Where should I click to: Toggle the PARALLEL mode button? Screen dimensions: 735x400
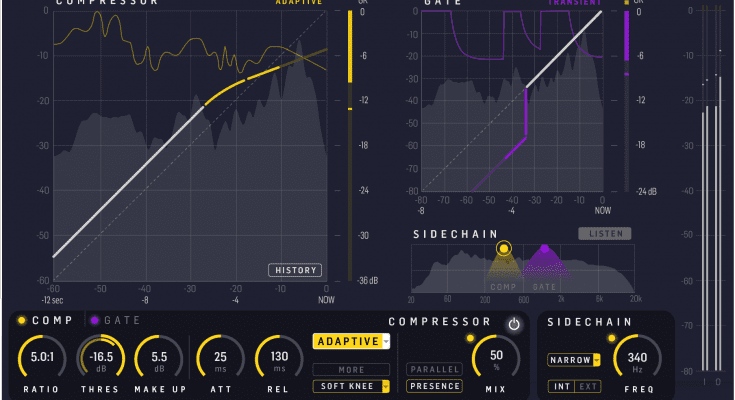point(434,369)
